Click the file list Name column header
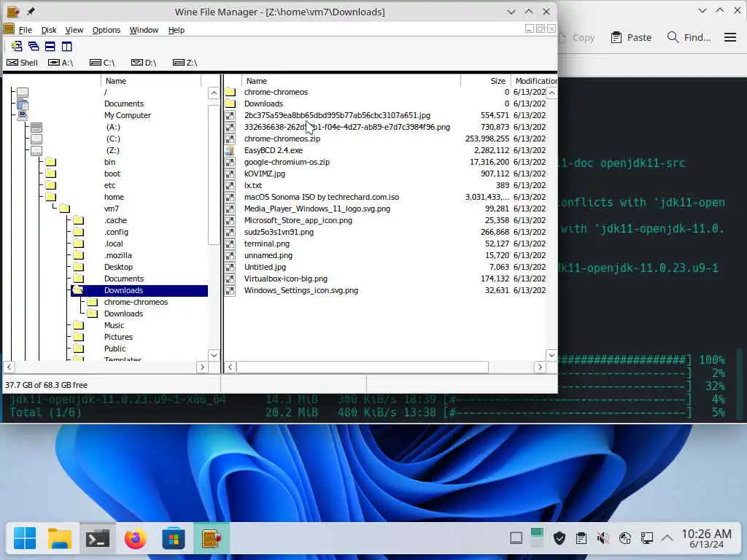This screenshot has width=747, height=560. pos(351,81)
